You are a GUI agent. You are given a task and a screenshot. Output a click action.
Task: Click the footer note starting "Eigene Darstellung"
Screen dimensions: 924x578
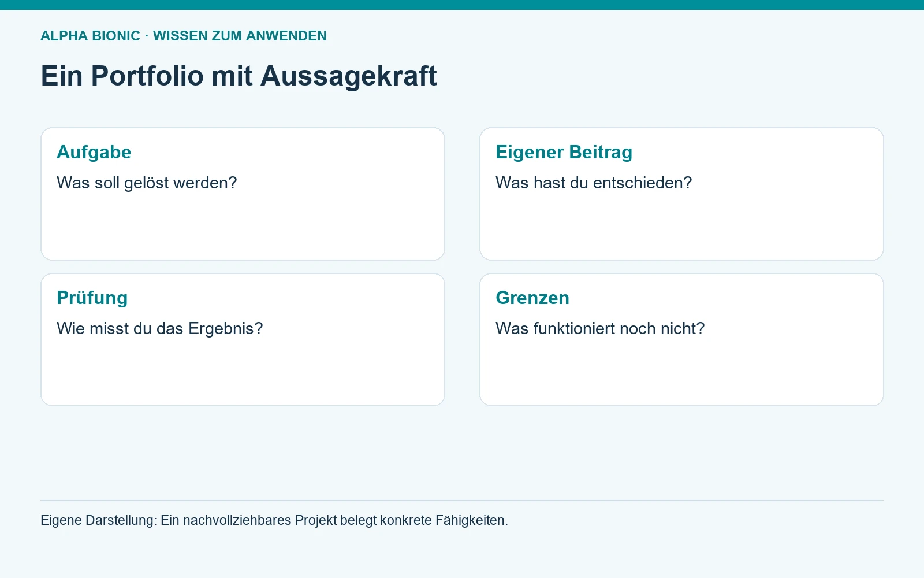[274, 520]
